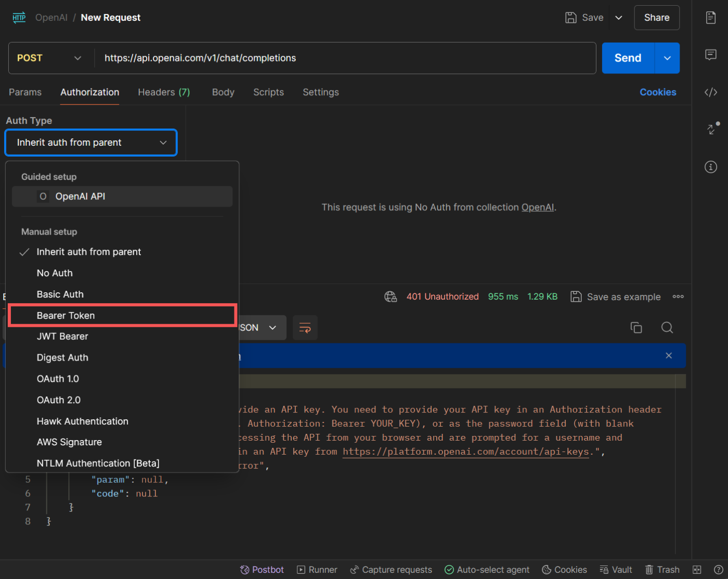Screen dimensions: 728x579
Task: Copy the response body with copy icon
Action: tap(636, 328)
